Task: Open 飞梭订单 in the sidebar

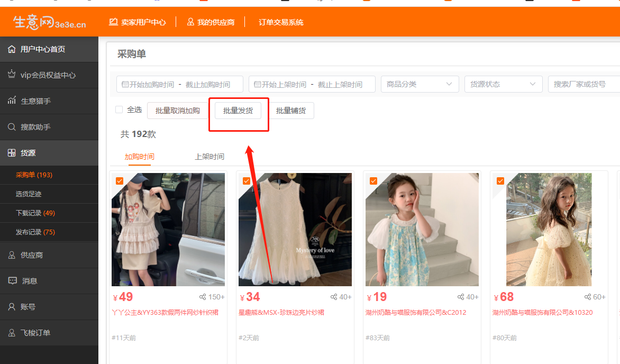Action: (49, 333)
